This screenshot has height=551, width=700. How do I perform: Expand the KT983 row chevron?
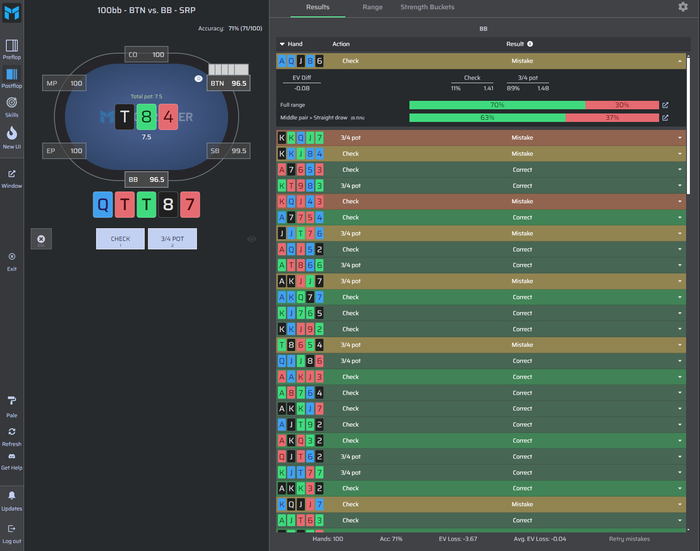coord(680,186)
